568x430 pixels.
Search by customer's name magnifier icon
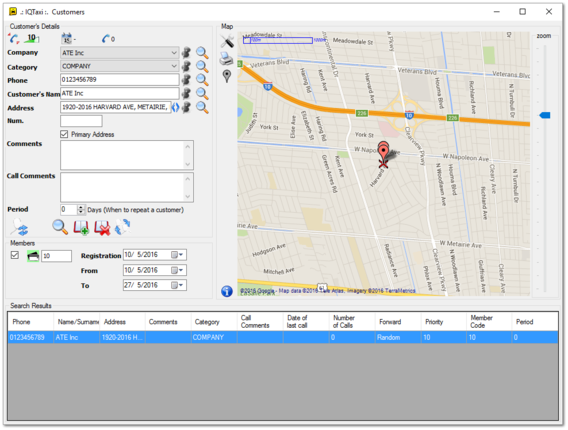tap(202, 93)
